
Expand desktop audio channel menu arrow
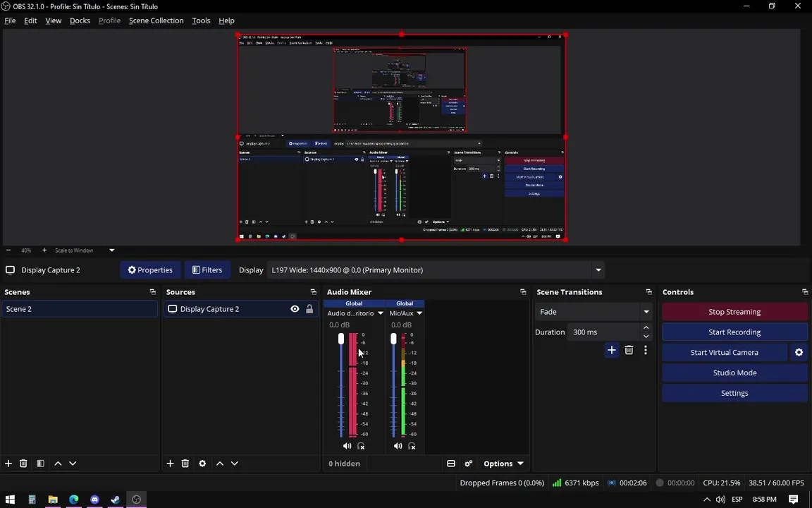point(380,313)
